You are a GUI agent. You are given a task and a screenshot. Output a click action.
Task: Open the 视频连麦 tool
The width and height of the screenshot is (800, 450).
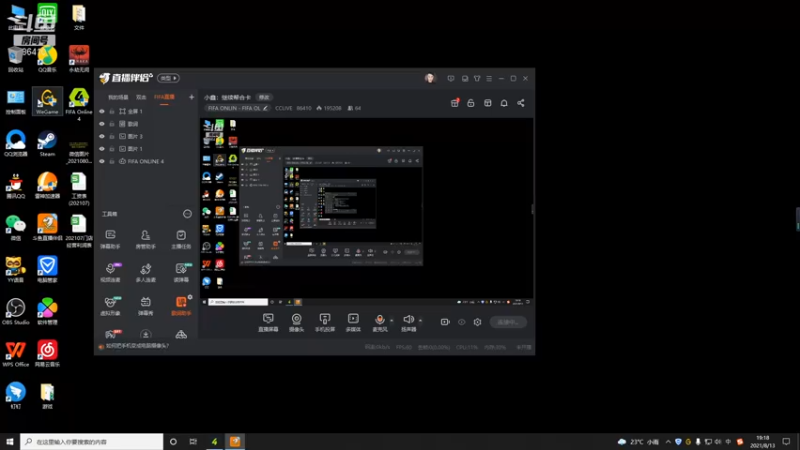click(110, 272)
